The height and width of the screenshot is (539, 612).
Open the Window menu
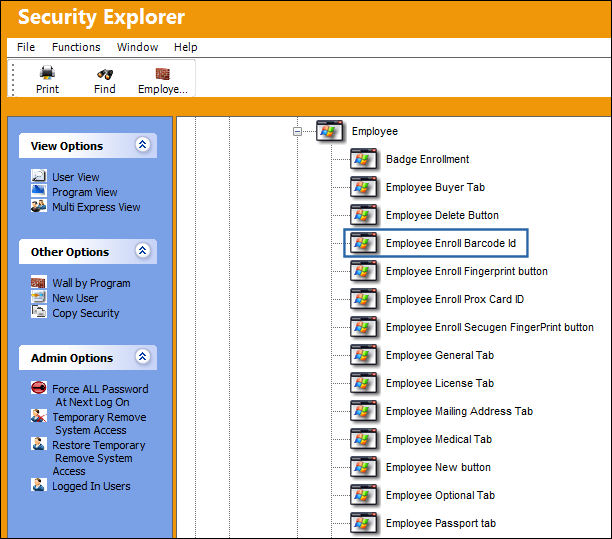(x=137, y=47)
